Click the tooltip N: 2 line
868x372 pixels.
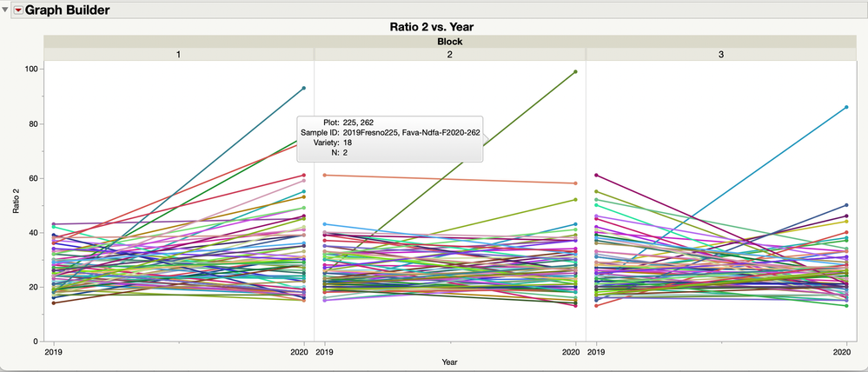339,152
